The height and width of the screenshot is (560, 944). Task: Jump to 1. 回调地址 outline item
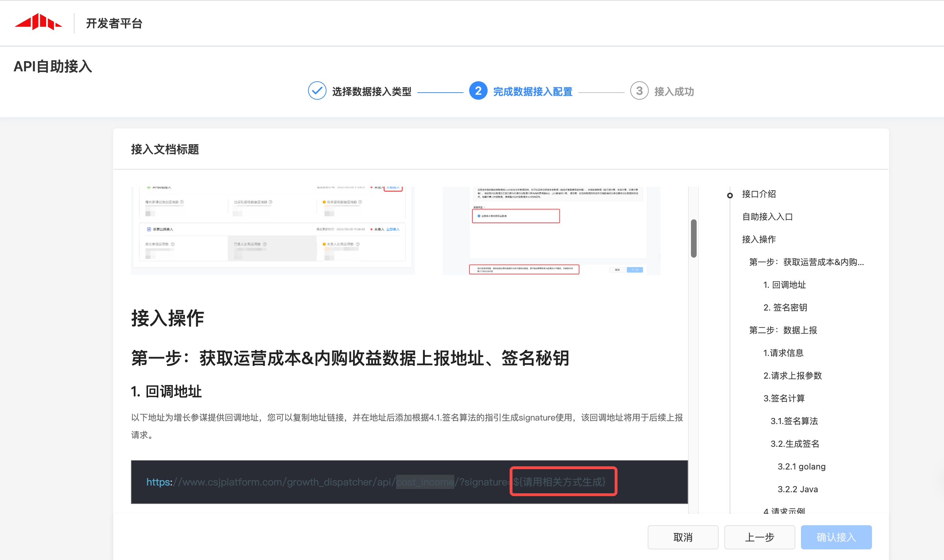tap(784, 285)
